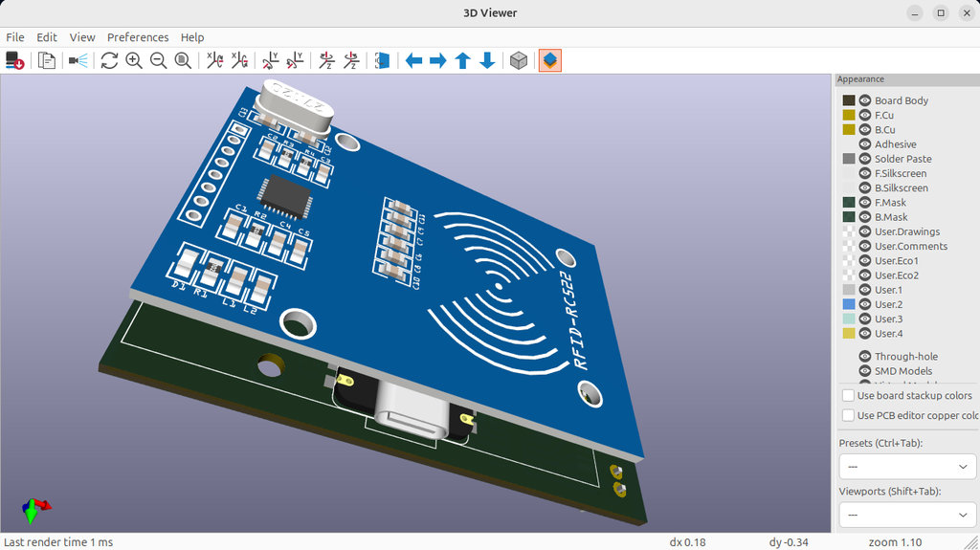Screen dimensions: 980x550
Task: Flip board view icon
Action: tap(383, 60)
